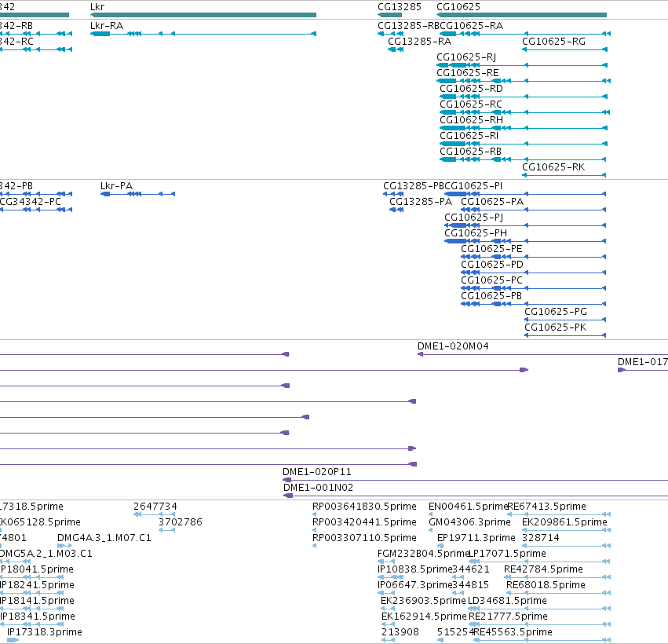Select the CG10625-PD protein feature
668x644 pixels.
tap(533, 273)
